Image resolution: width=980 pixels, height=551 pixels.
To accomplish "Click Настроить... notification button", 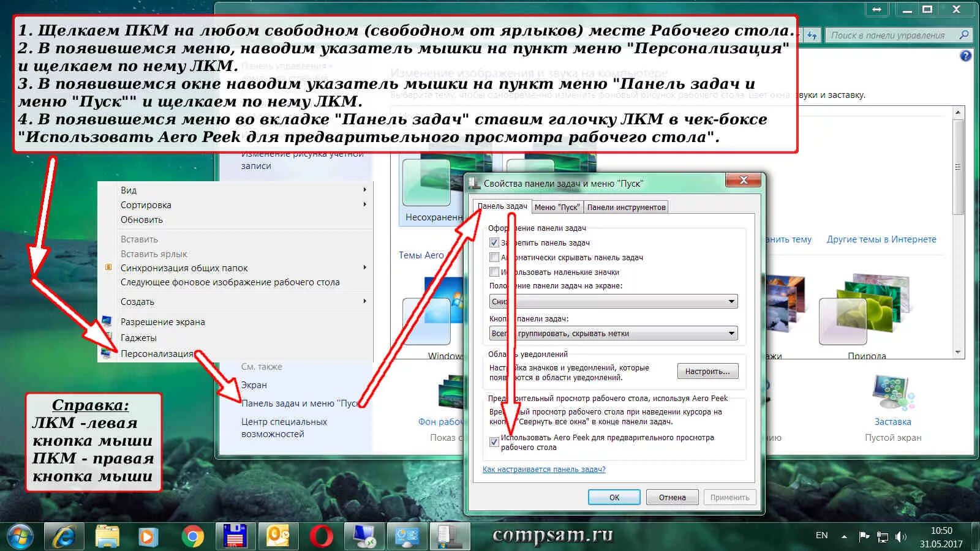I will click(x=707, y=371).
